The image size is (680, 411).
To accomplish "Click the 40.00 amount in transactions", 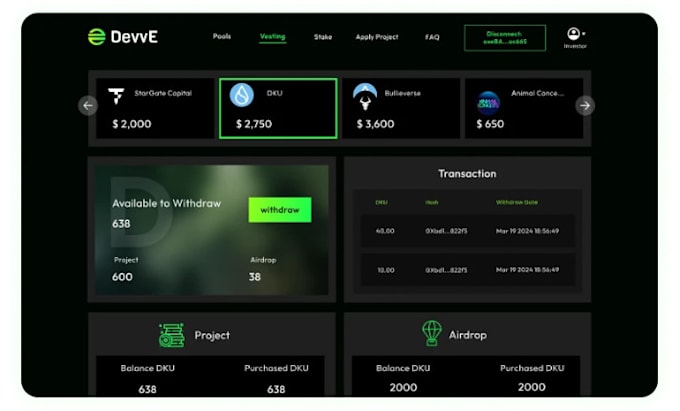I will click(385, 231).
